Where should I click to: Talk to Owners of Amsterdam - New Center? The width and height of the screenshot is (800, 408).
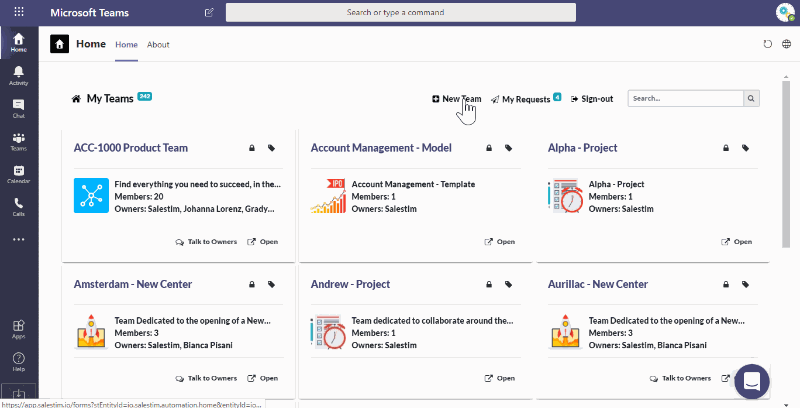206,378
